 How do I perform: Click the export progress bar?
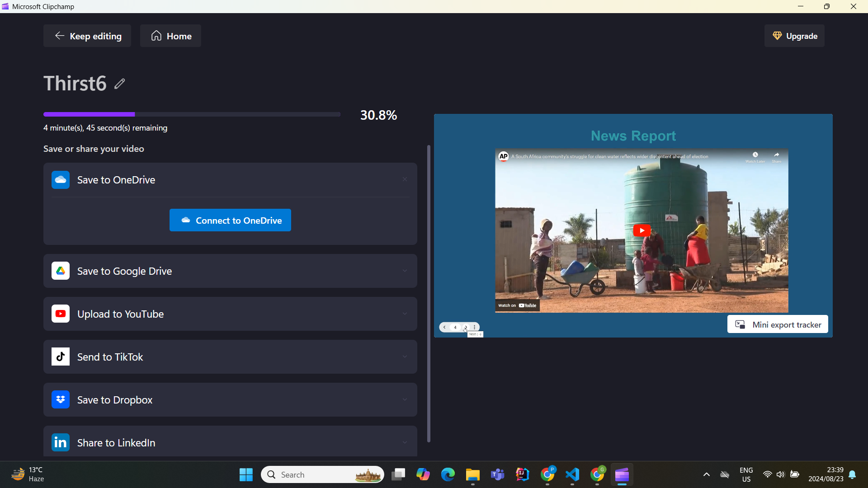coord(192,114)
